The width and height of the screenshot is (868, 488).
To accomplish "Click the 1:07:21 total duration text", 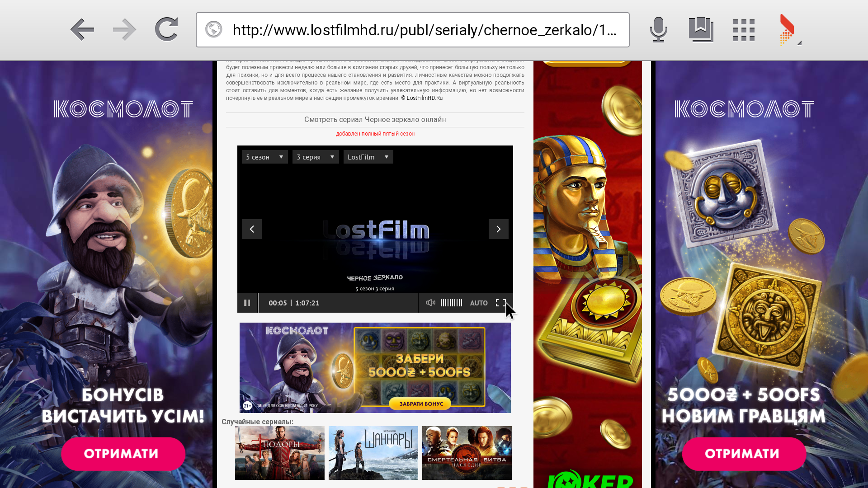I will tap(307, 303).
